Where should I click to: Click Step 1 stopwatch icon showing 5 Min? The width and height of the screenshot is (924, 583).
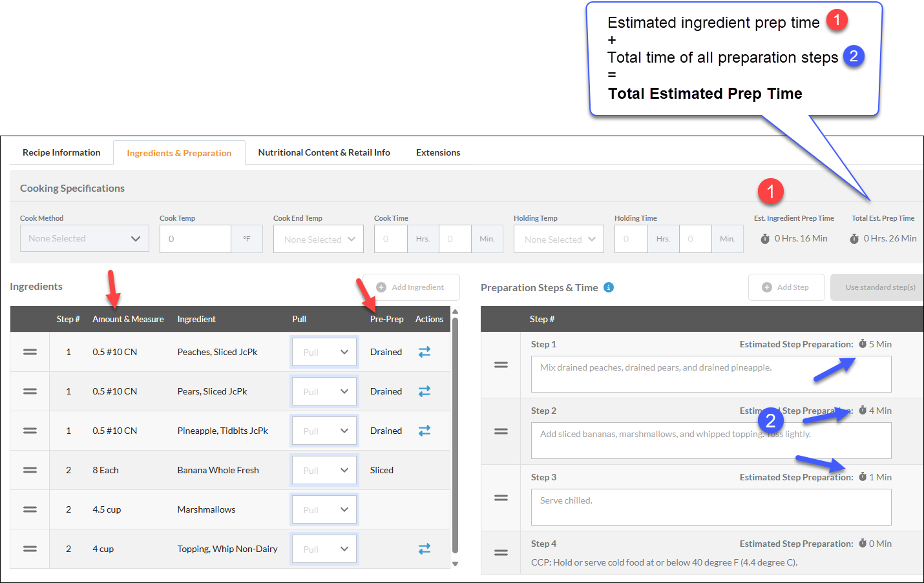[x=863, y=344]
